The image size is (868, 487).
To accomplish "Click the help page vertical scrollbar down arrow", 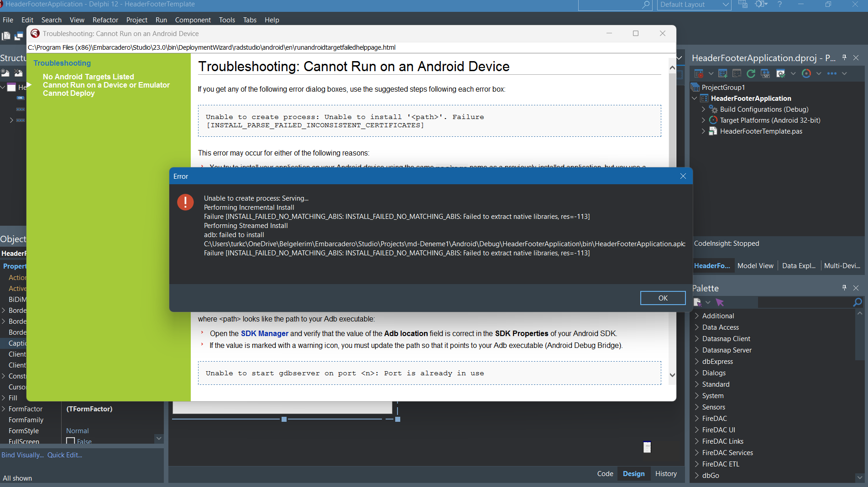I will (x=672, y=375).
